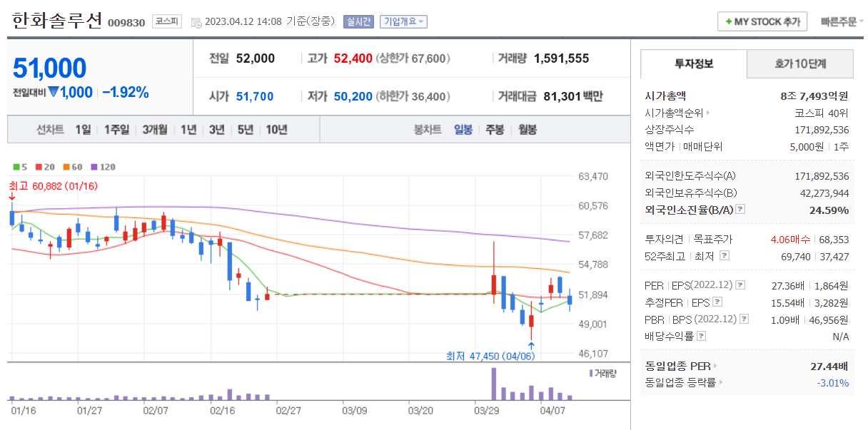Click the 4.06매수 investment opinion value
868x430 pixels.
(791, 239)
